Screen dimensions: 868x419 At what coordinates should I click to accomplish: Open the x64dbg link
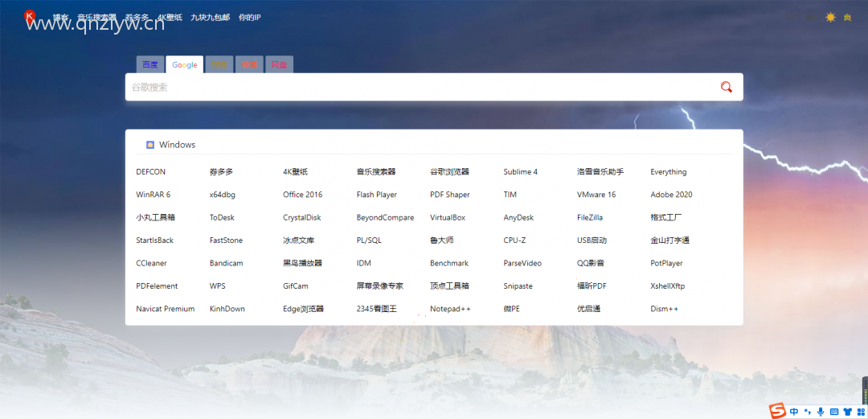223,195
